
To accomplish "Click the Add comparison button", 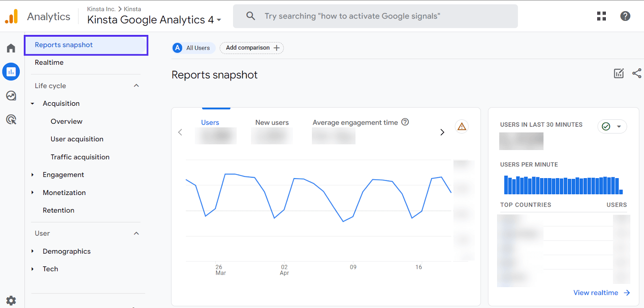I will coord(252,48).
